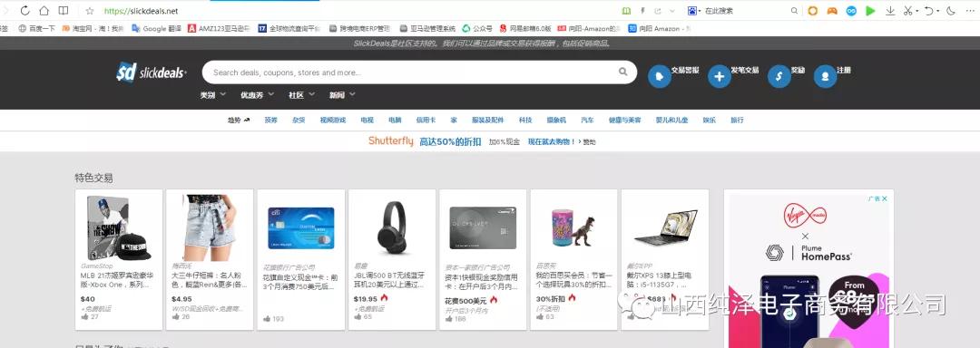Open the Google 翻译 bookmark

click(x=156, y=28)
